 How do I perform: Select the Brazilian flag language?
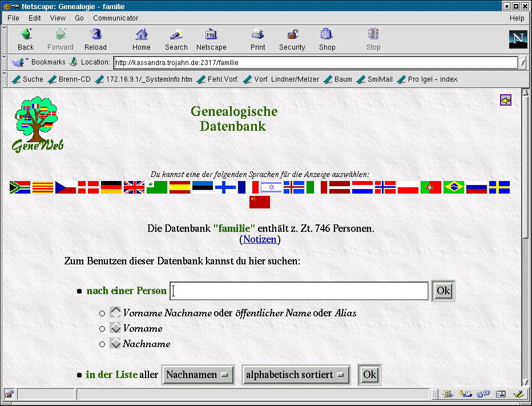454,187
